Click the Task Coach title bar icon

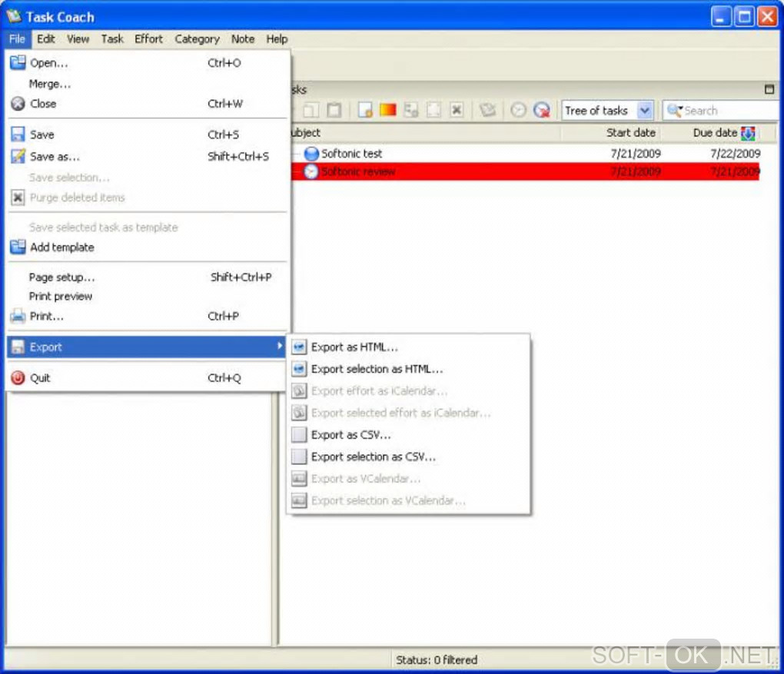click(x=14, y=16)
